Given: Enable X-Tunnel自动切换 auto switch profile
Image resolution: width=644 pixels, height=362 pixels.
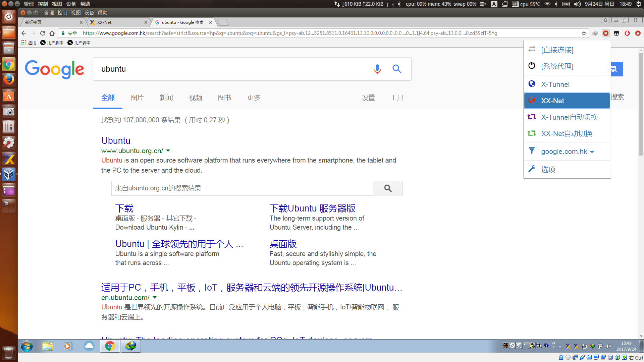Looking at the screenshot, I should (567, 117).
